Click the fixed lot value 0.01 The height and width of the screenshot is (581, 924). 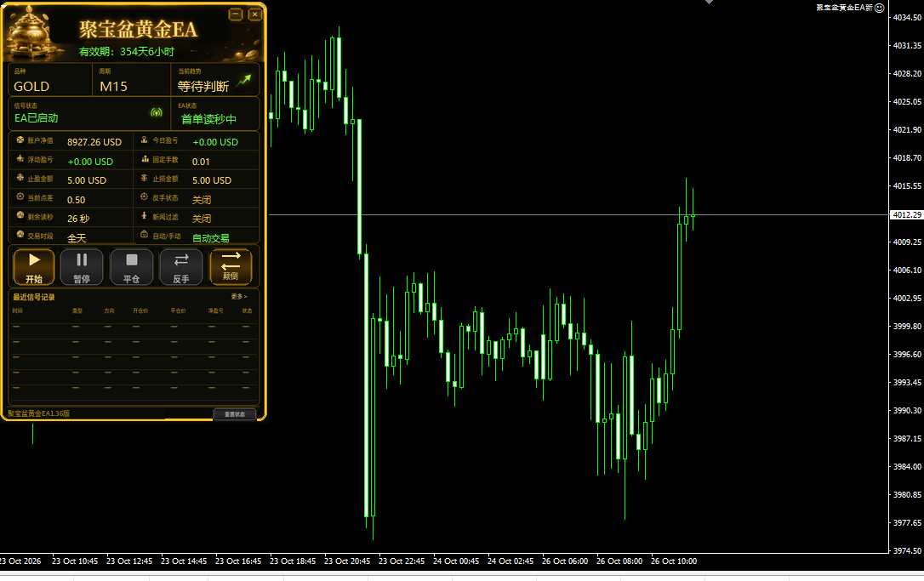coord(201,162)
